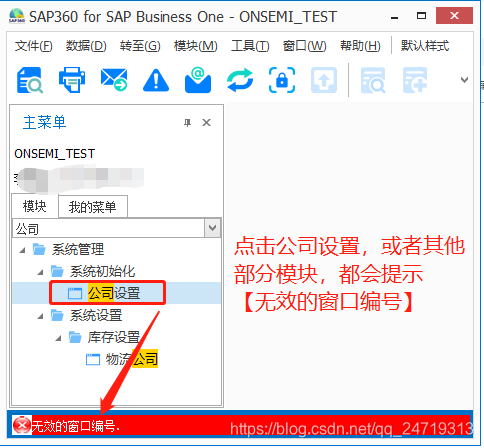
Task: Click the 默认样式 style button
Action: pos(425,46)
